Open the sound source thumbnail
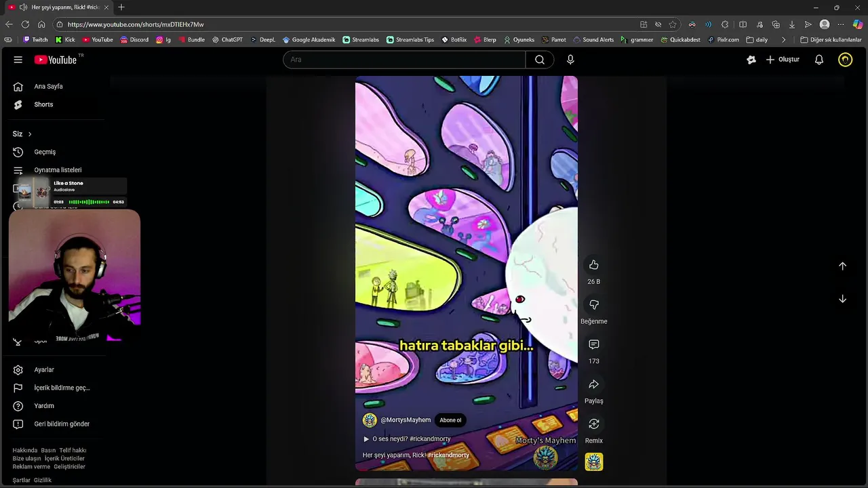Image resolution: width=868 pixels, height=488 pixels. click(x=594, y=462)
